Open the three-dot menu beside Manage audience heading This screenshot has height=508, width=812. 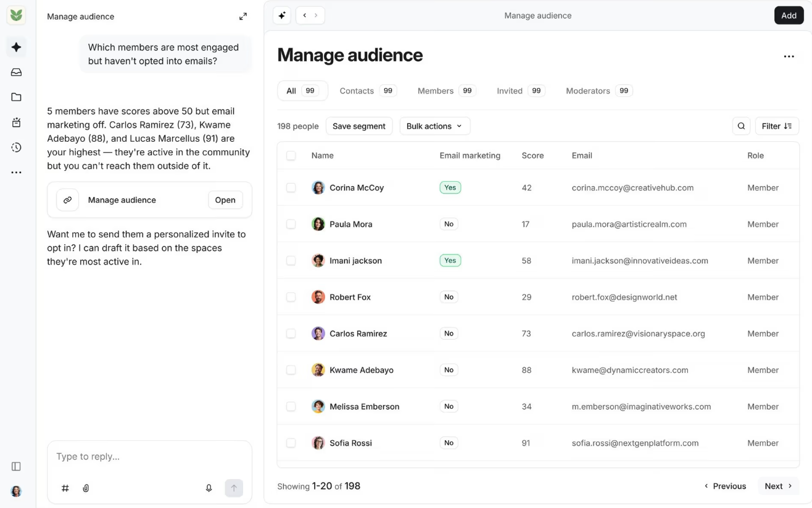coord(789,56)
